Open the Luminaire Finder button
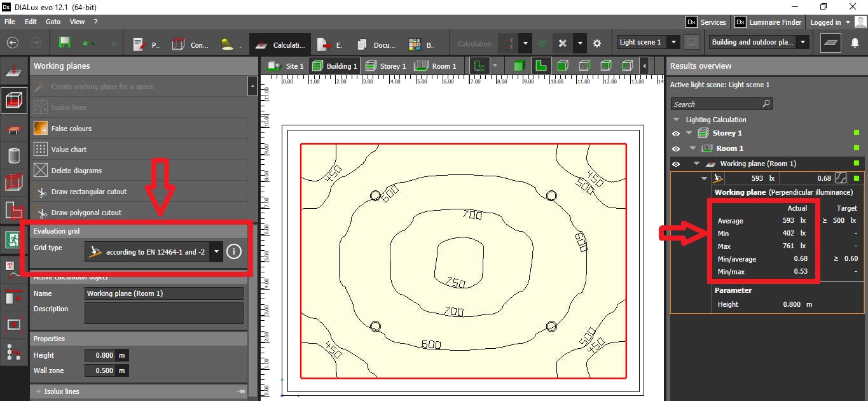This screenshot has width=868, height=401. pyautogui.click(x=768, y=22)
